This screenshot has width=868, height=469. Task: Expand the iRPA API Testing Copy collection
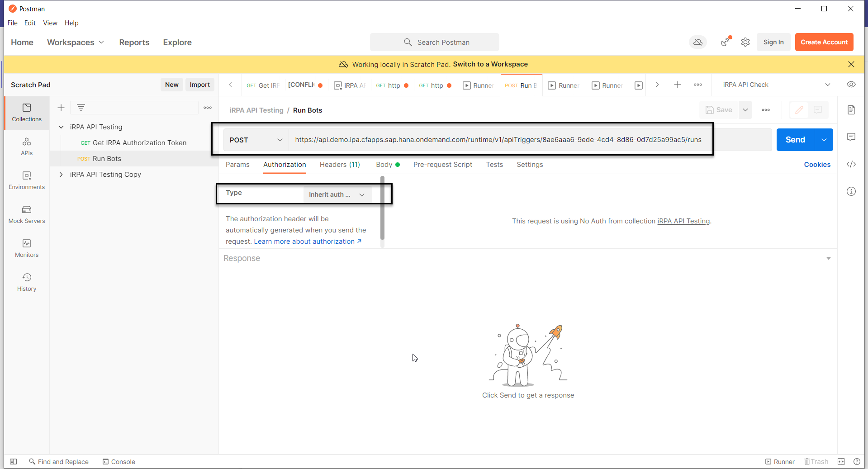61,175
